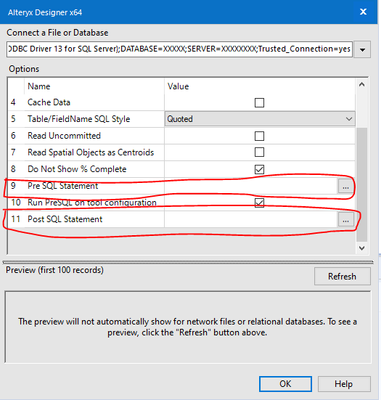Viewport: 381px width, 400px height.
Task: Click the Pre SQL Statement value field
Action: [x=251, y=186]
